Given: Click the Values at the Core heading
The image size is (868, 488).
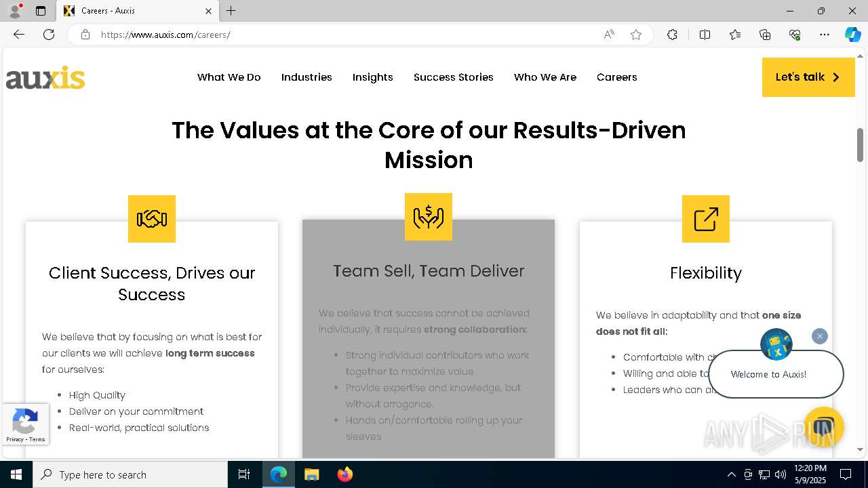Looking at the screenshot, I should [x=429, y=145].
